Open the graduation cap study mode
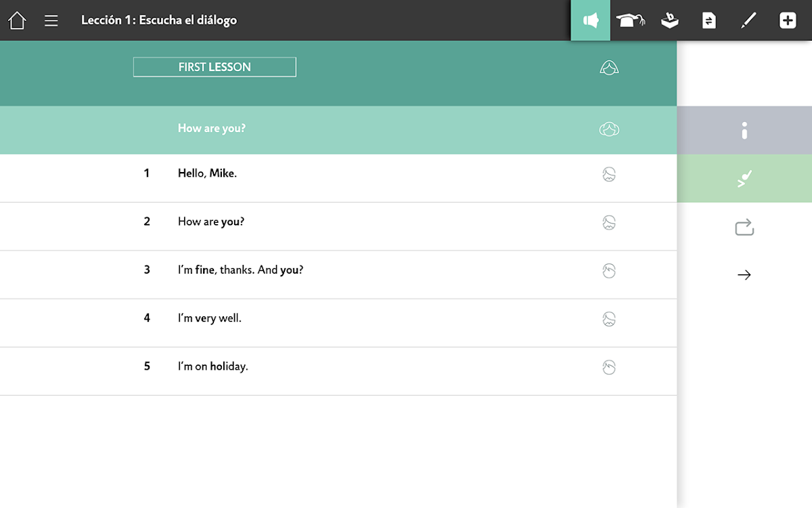The height and width of the screenshot is (508, 812). coord(629,20)
